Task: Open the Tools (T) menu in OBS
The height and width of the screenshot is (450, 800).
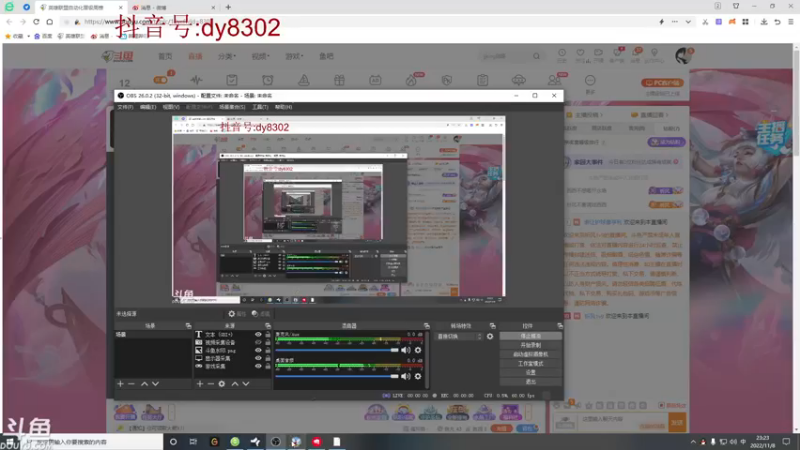Action: pyautogui.click(x=260, y=107)
